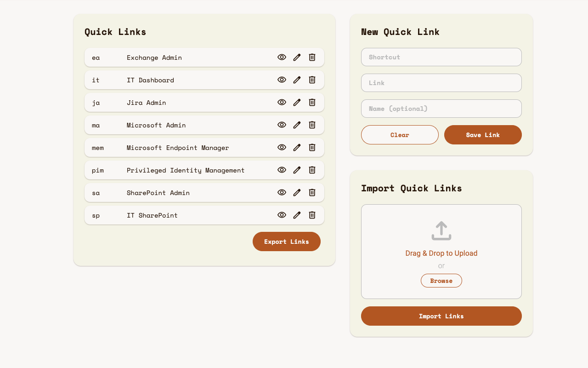
Task: Click into the Link text field
Action: point(441,83)
